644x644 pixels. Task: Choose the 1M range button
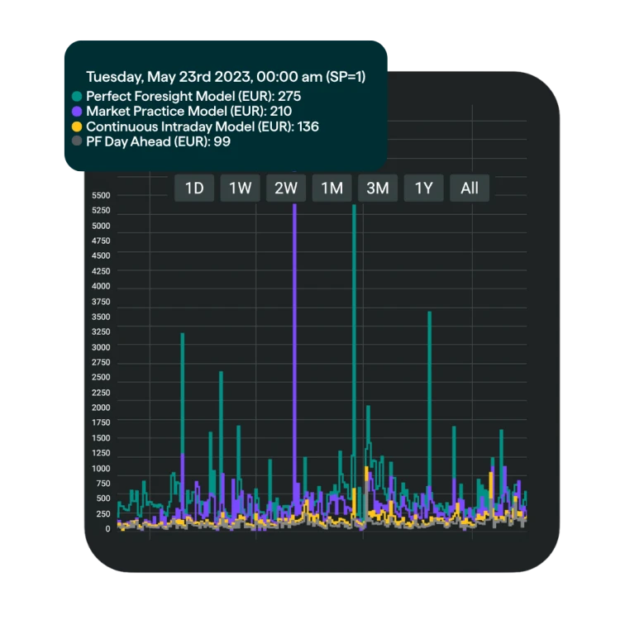click(x=332, y=188)
